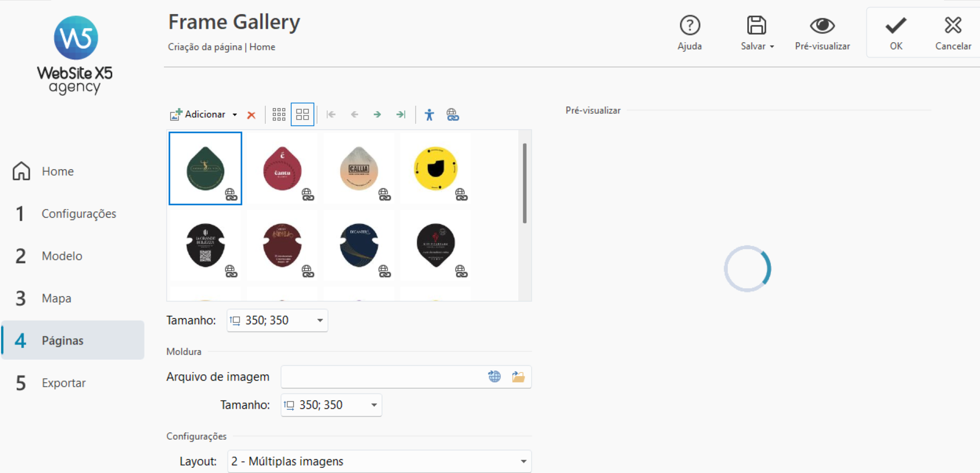Viewport: 980px width, 473px height.
Task: Confirm with the OK button
Action: click(x=896, y=33)
